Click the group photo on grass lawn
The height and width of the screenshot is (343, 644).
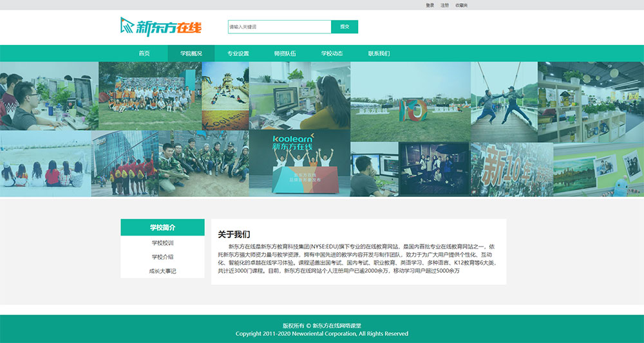[x=150, y=96]
